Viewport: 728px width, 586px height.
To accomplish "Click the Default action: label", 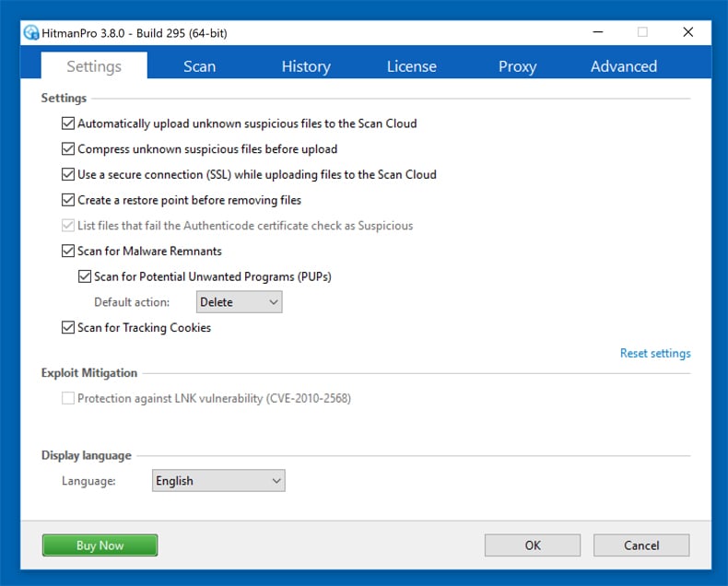I will point(132,302).
